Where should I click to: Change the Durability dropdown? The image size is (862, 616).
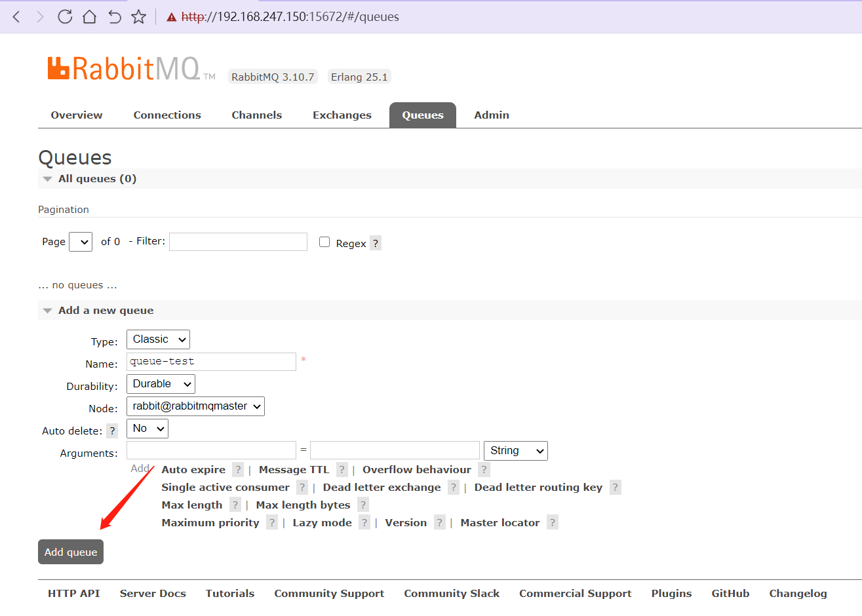[x=161, y=384]
